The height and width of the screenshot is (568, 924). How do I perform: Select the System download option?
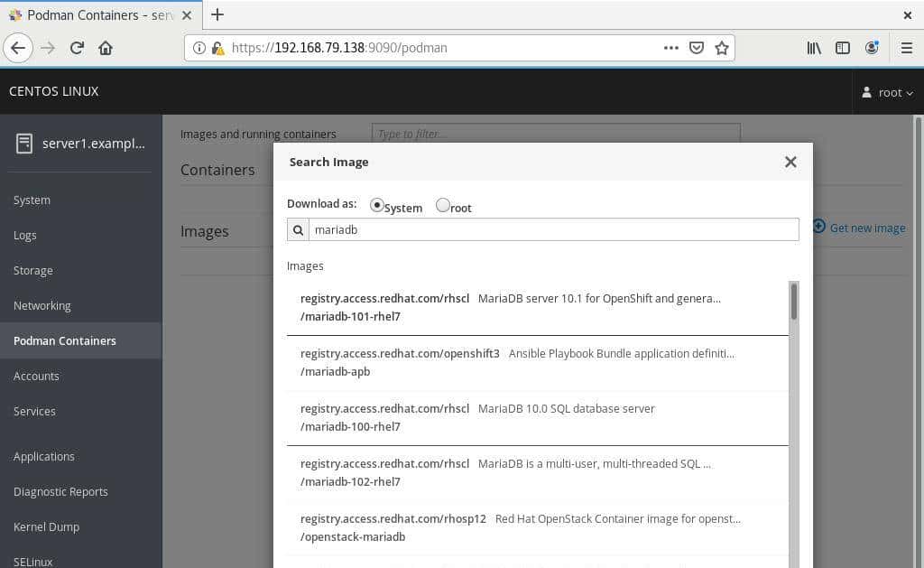click(x=376, y=204)
